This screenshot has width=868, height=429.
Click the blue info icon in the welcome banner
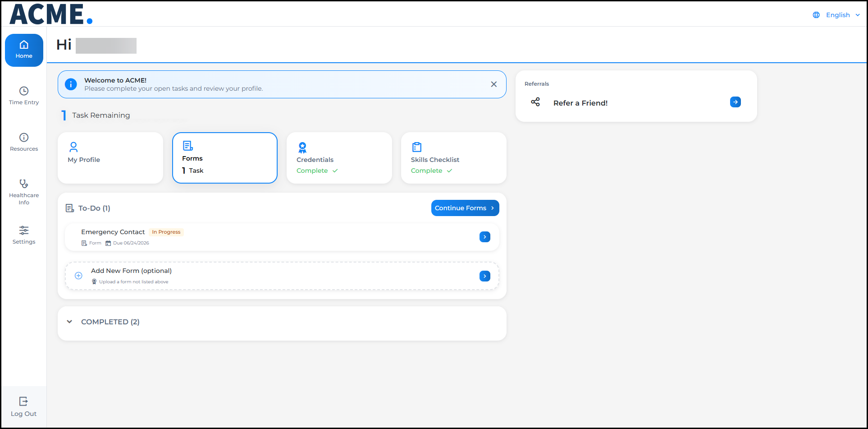71,84
